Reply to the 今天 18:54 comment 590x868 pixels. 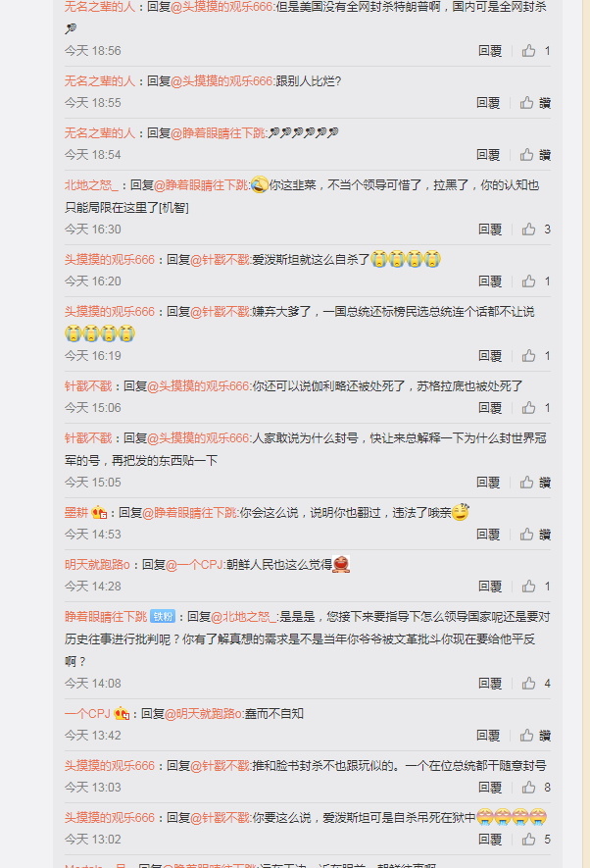(x=488, y=155)
